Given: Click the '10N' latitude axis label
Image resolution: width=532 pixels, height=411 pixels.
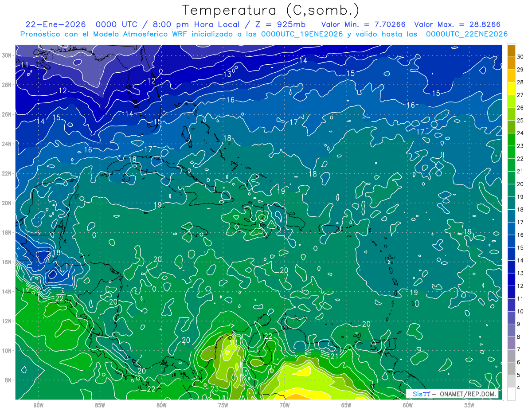Looking at the screenshot, I should click(x=7, y=350).
